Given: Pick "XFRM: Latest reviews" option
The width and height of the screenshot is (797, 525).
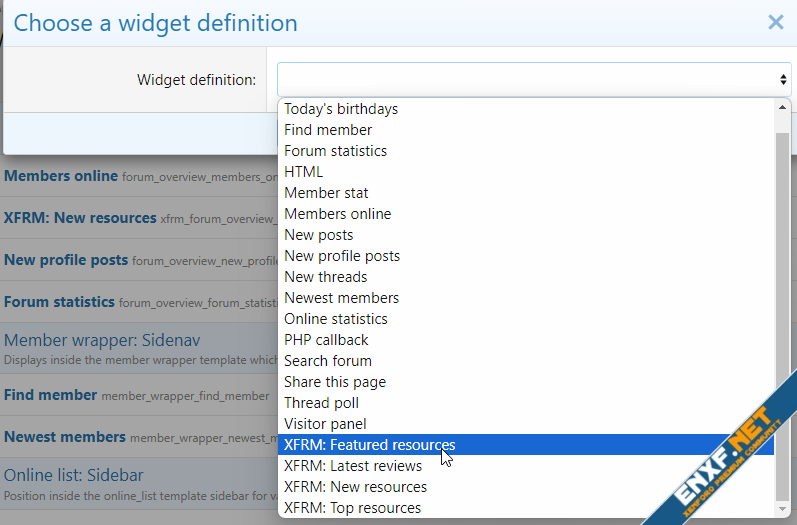Looking at the screenshot, I should coord(353,466).
